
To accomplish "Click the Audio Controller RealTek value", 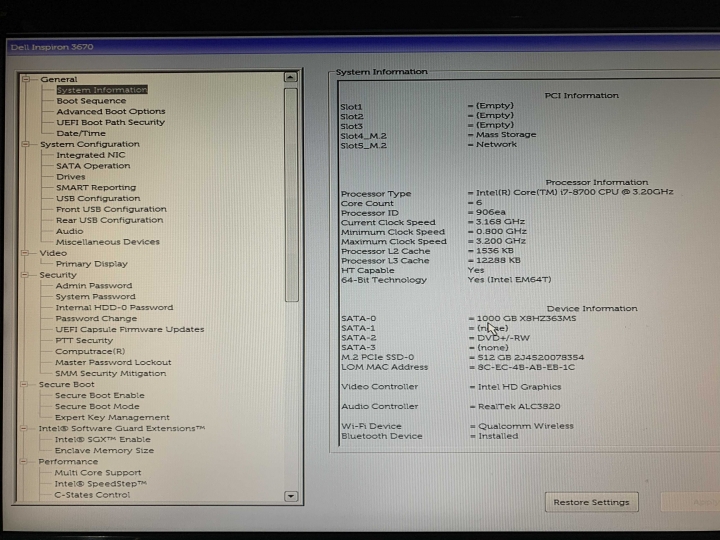I will pos(519,406).
